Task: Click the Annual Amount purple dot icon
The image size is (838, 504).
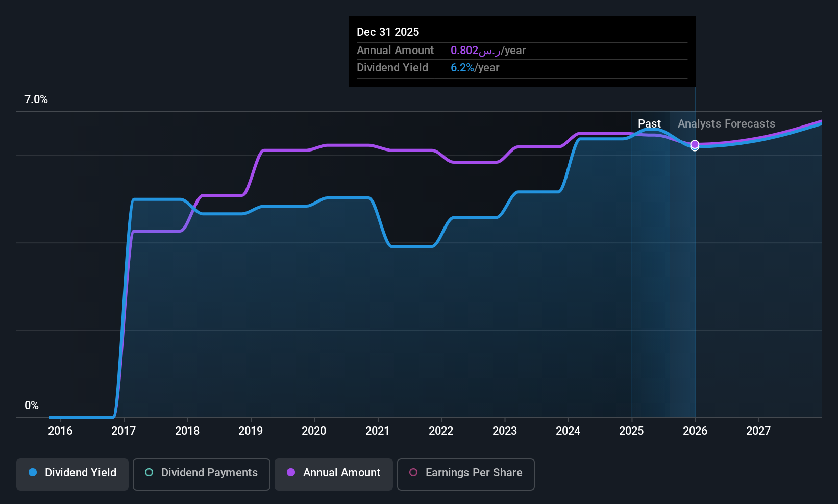Action: (290, 473)
